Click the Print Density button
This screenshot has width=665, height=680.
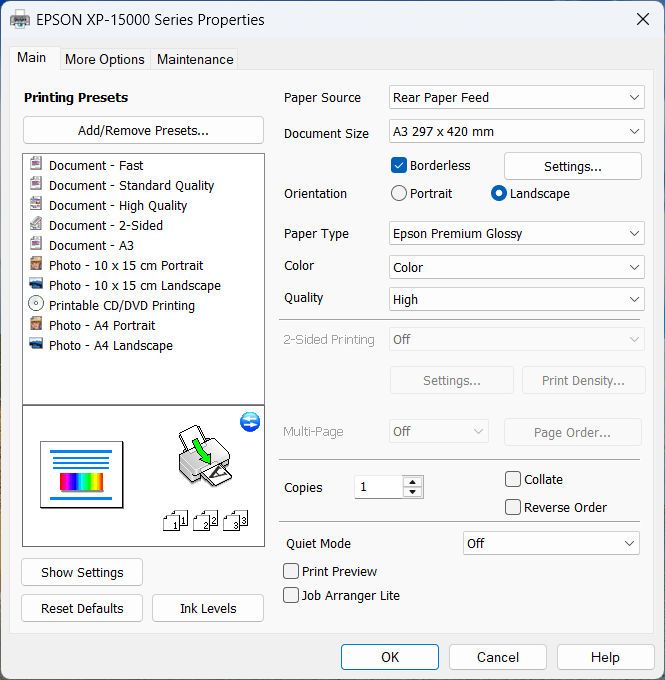tap(583, 380)
